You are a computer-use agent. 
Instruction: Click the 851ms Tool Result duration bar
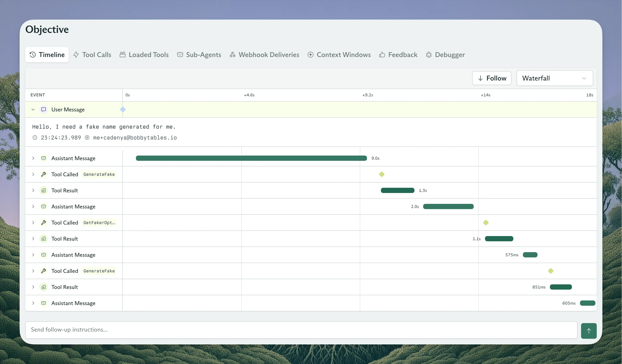[x=561, y=287]
